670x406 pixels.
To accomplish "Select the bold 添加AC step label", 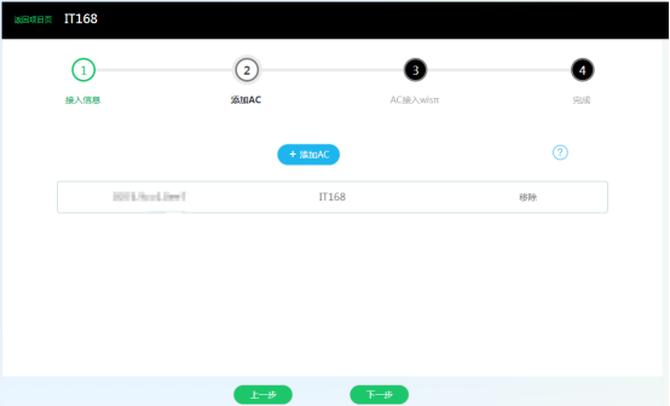I will [246, 100].
